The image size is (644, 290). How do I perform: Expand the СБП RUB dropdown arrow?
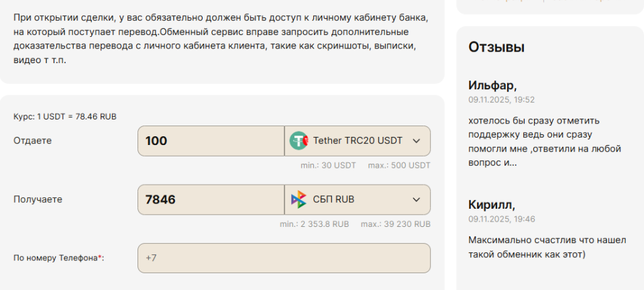(x=416, y=199)
